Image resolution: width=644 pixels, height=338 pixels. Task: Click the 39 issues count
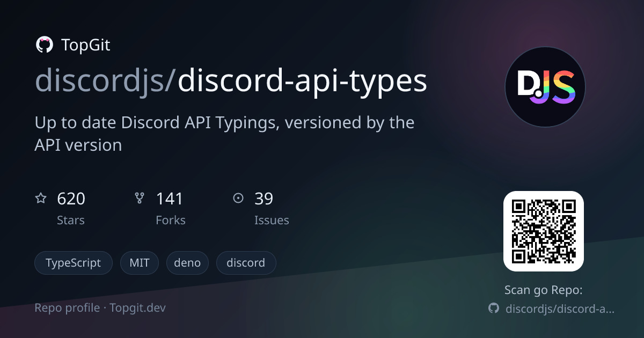click(x=264, y=199)
